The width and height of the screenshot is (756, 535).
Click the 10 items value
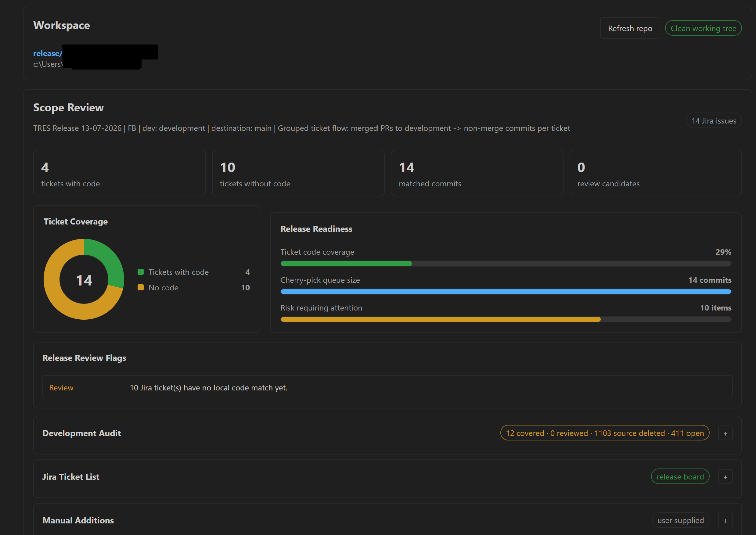pos(715,308)
